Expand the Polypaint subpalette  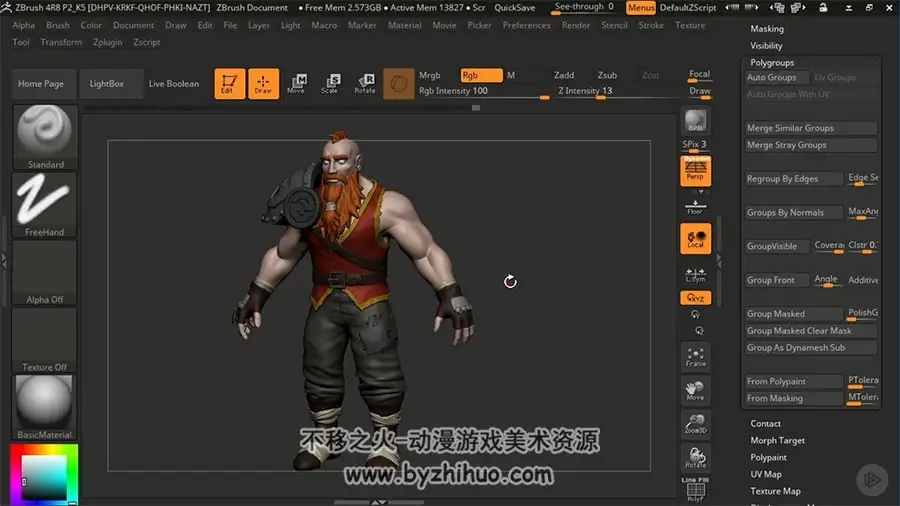pos(768,457)
